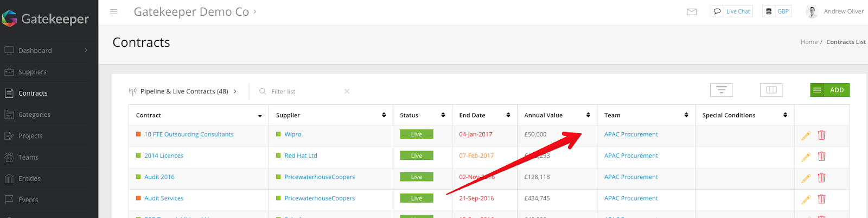Delete the 10 FTE Outsourcing Consultants contract
This screenshot has height=218, width=868.
[x=821, y=135]
